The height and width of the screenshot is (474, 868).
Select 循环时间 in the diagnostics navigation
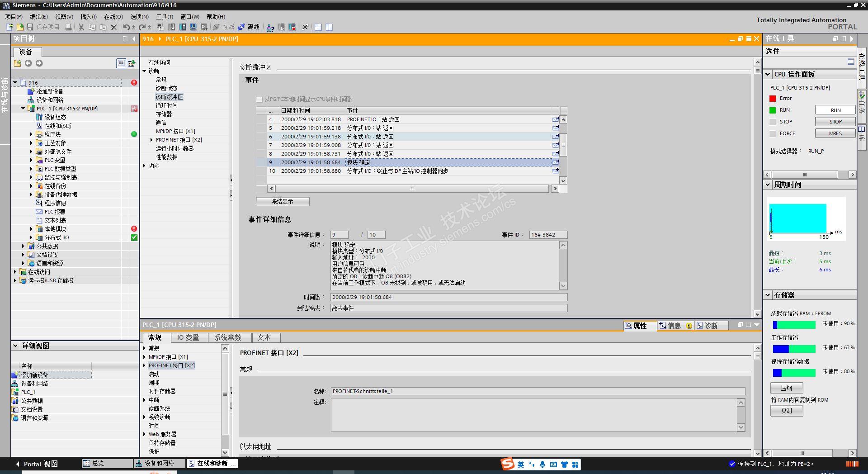tap(167, 105)
